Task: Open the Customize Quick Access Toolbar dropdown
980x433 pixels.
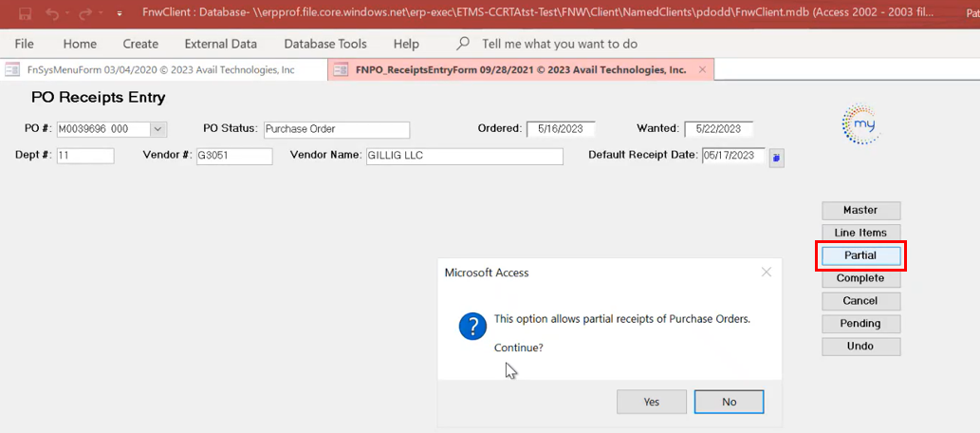Action: click(119, 14)
